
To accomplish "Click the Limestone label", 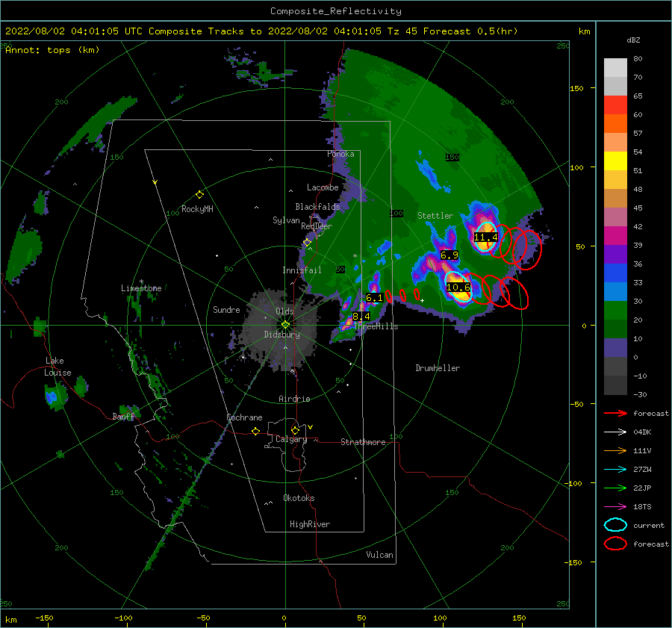I will click(x=141, y=288).
